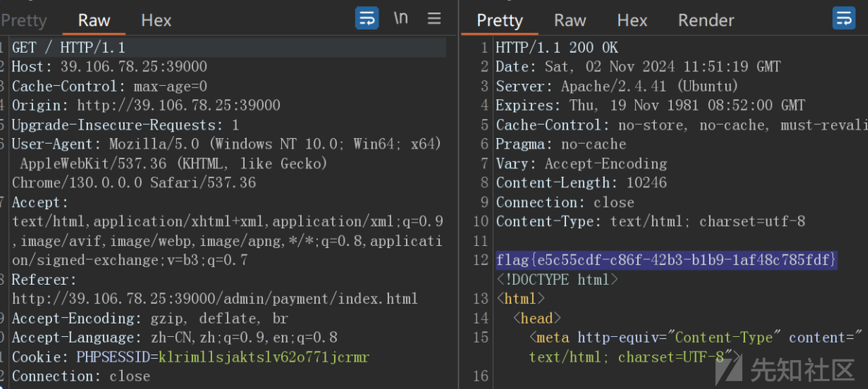This screenshot has width=868, height=389.
Task: Click the Origin header in the request
Action: coord(146,106)
